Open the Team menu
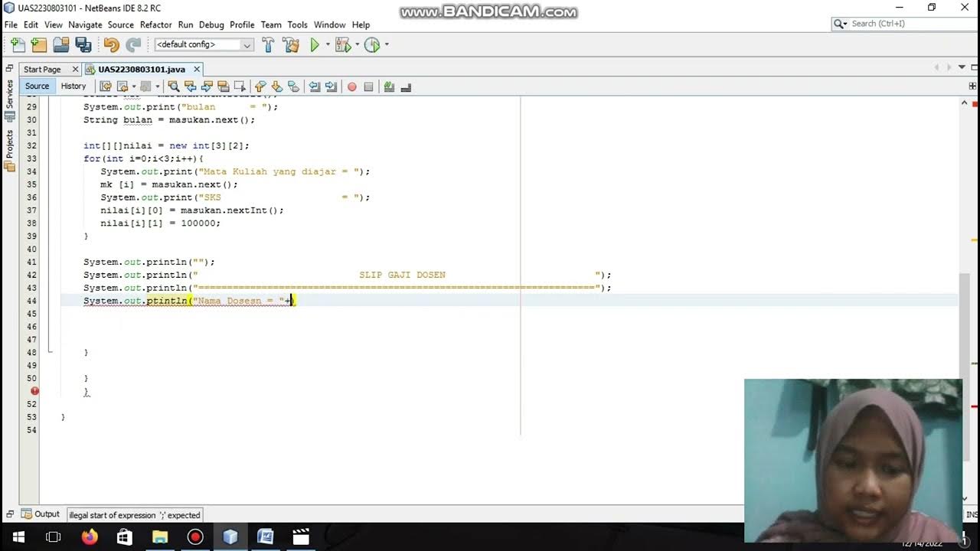 [x=271, y=24]
